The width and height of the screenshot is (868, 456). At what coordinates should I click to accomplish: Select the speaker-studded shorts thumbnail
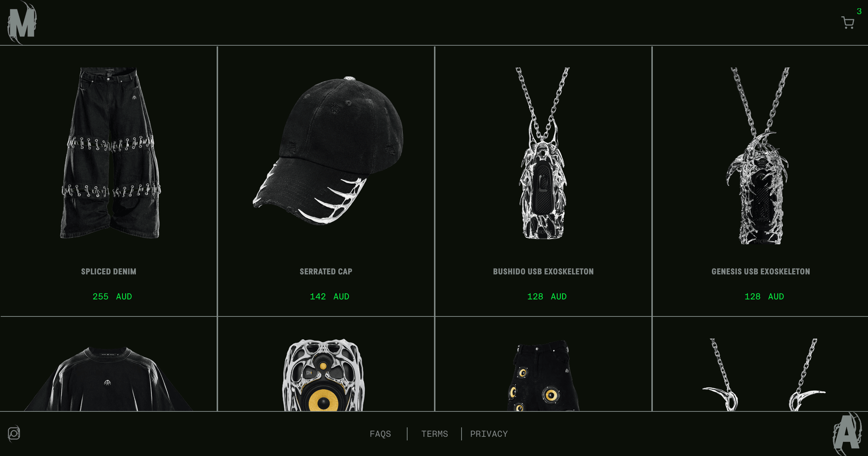543,376
